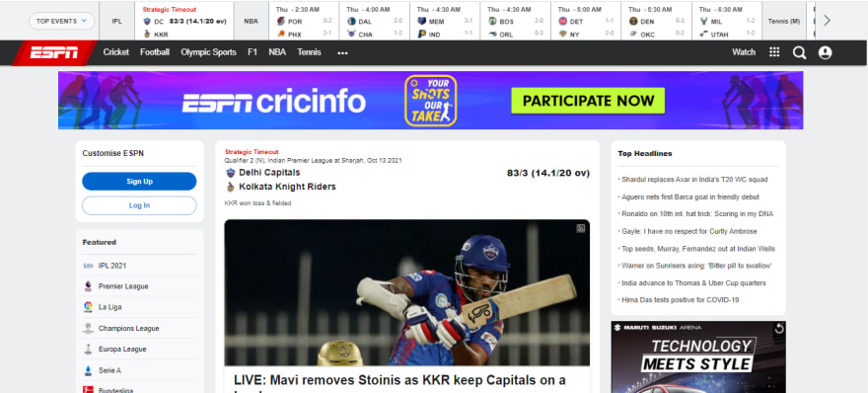Click the IPL 2021 league icon
Screen dimensions: 868x393
[88, 266]
